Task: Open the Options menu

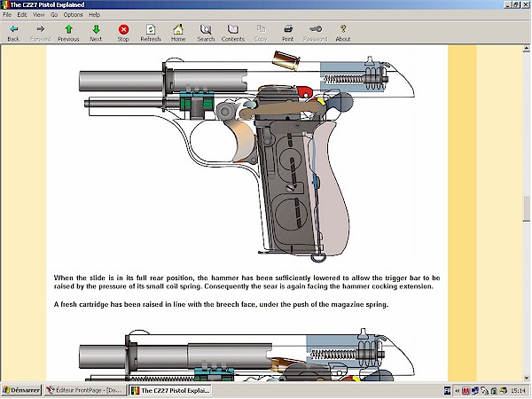Action: [73, 14]
